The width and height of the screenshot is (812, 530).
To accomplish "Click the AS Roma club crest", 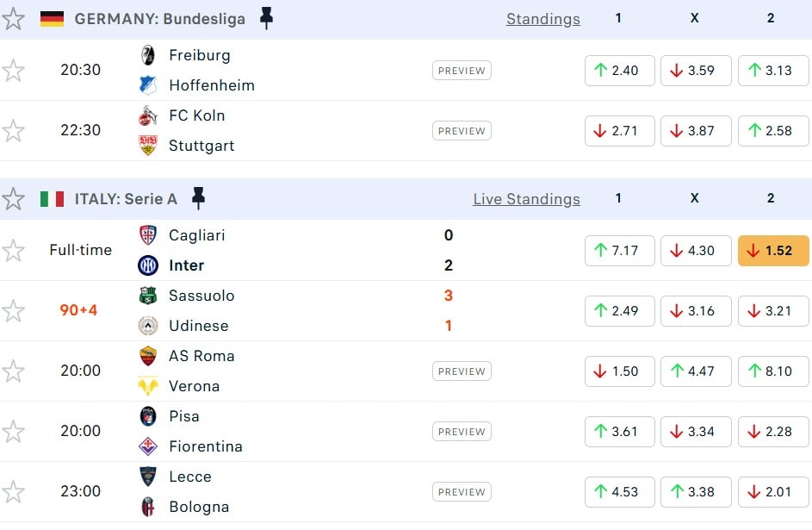I will (148, 356).
